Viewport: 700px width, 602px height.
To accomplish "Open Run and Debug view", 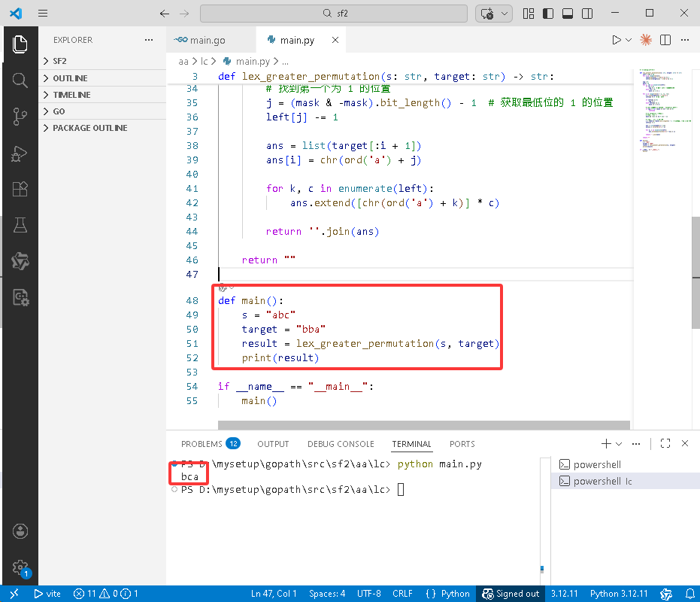I will tap(20, 154).
